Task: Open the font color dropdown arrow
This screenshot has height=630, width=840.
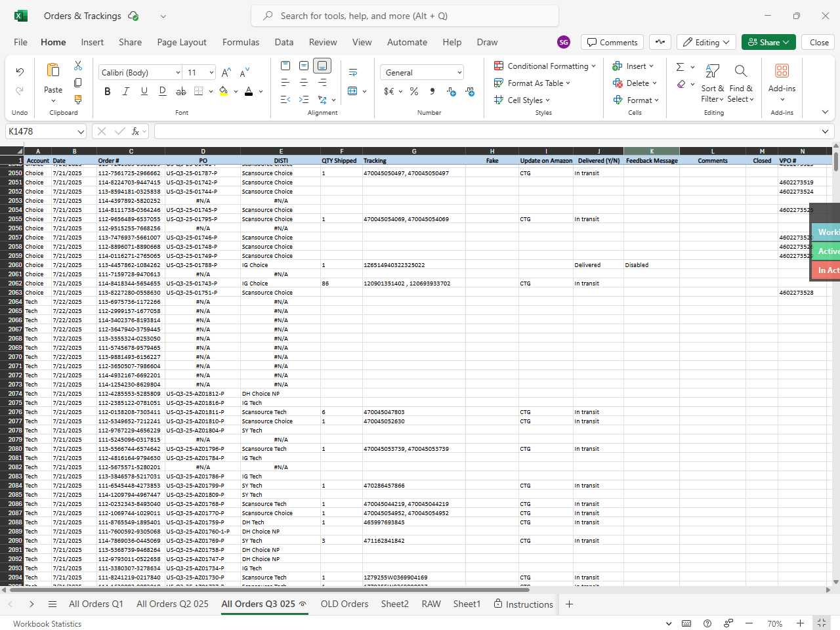Action: 261,92
